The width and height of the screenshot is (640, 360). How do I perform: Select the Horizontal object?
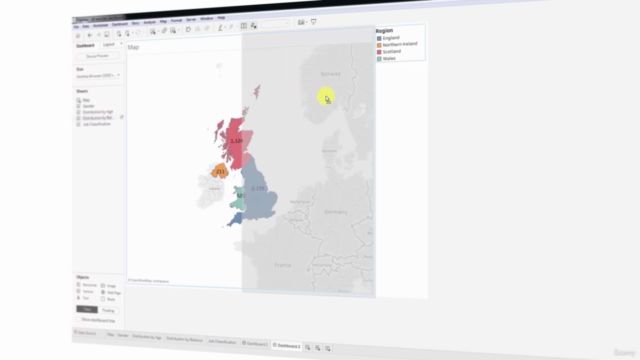[x=87, y=284]
